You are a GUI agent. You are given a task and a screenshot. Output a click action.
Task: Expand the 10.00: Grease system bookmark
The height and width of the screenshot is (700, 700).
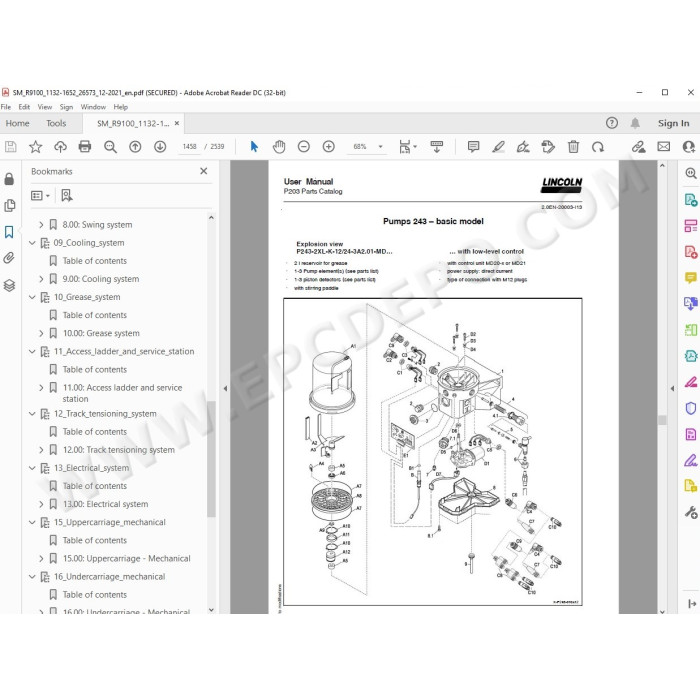coord(41,333)
